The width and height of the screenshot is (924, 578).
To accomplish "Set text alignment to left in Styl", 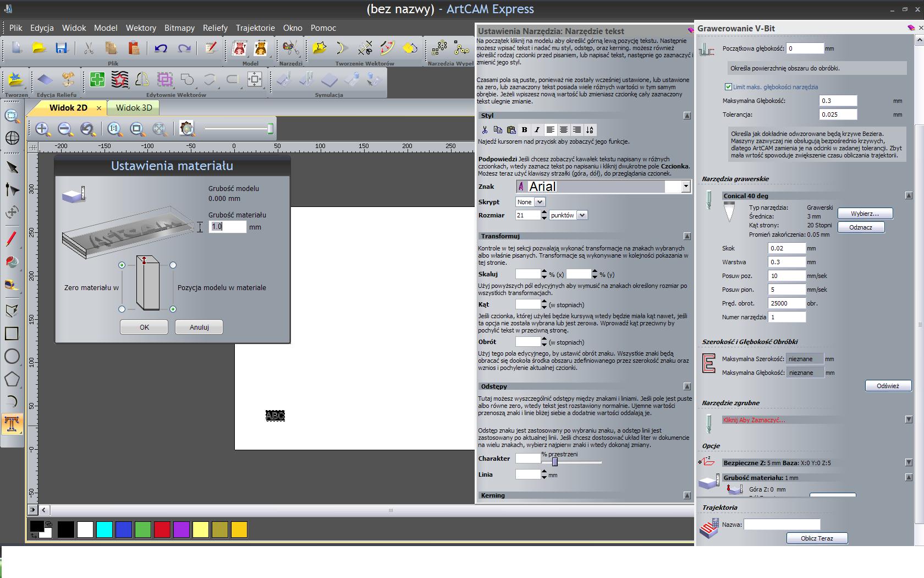I will [x=551, y=130].
